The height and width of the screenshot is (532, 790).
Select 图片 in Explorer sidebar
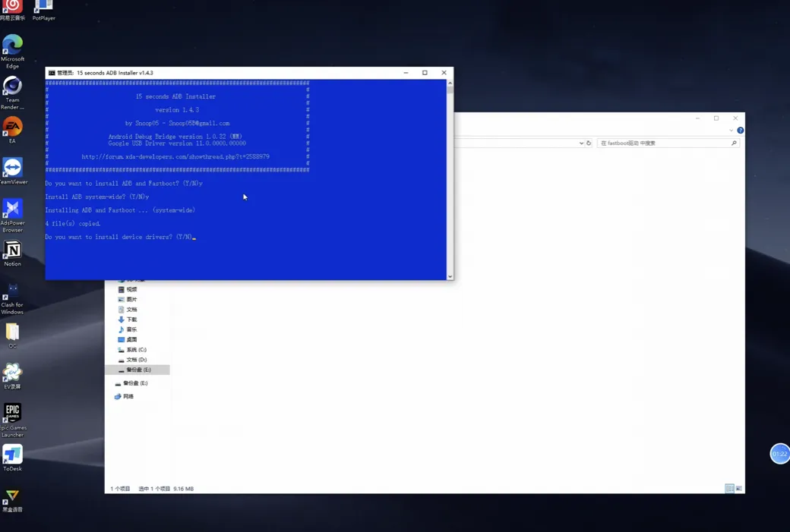pyautogui.click(x=131, y=300)
